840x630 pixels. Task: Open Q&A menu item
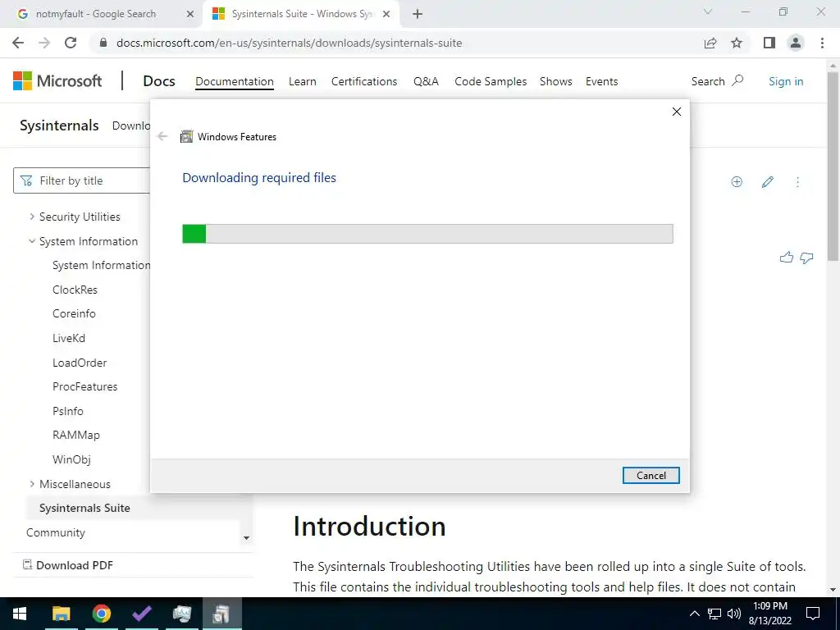click(x=426, y=81)
